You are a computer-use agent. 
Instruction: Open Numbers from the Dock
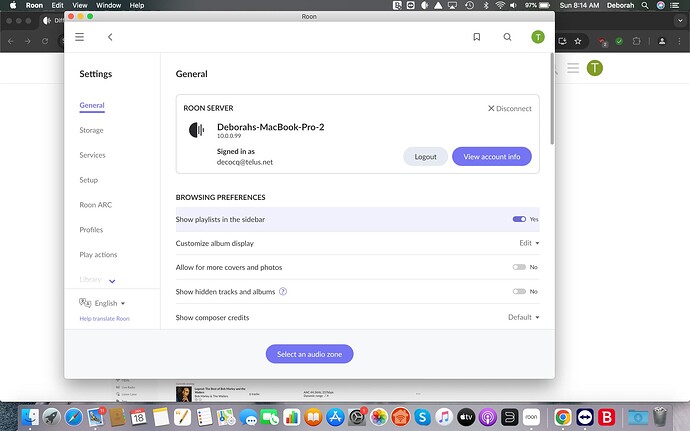(x=291, y=417)
